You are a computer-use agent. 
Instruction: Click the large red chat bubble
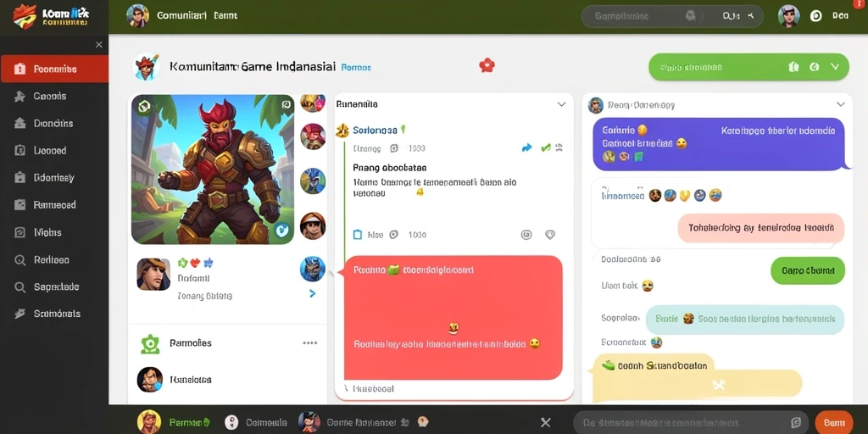pyautogui.click(x=453, y=318)
